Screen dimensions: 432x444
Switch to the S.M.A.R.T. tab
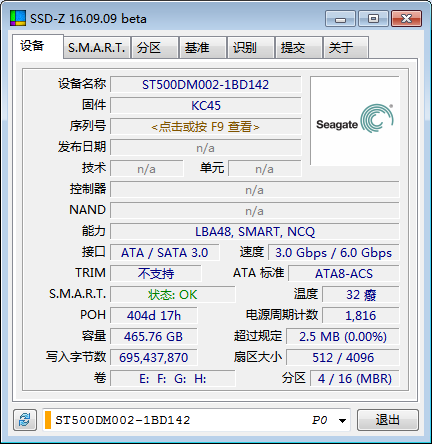[97, 48]
